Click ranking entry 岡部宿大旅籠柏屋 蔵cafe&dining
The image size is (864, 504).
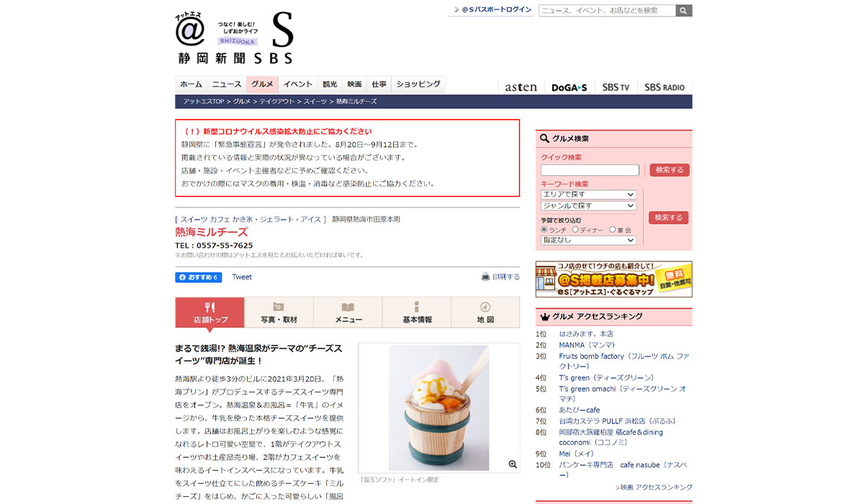pos(611,437)
